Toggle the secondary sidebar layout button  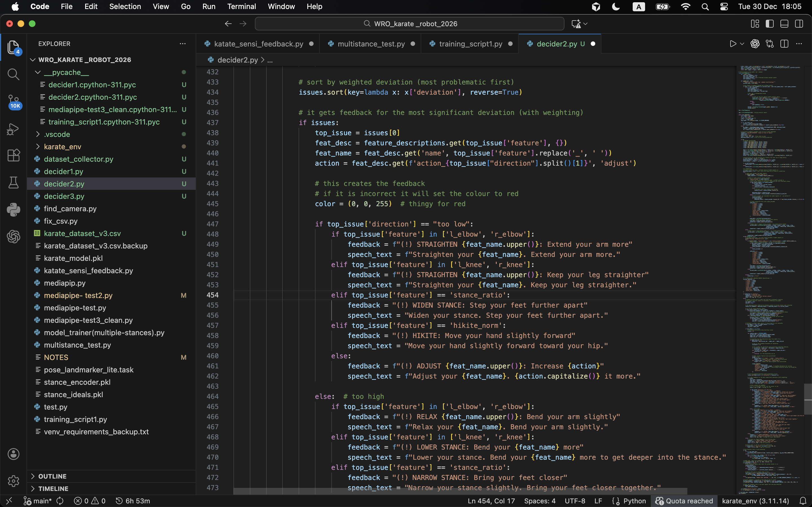pos(799,24)
